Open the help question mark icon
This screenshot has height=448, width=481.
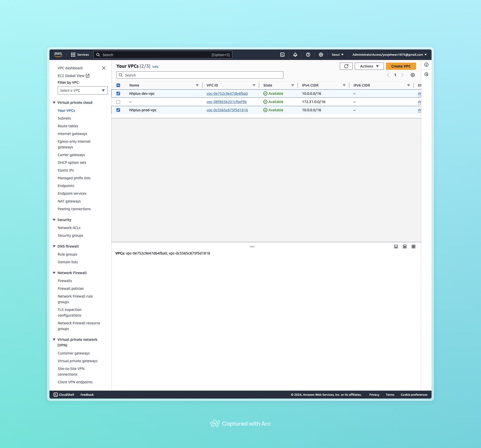[x=308, y=55]
